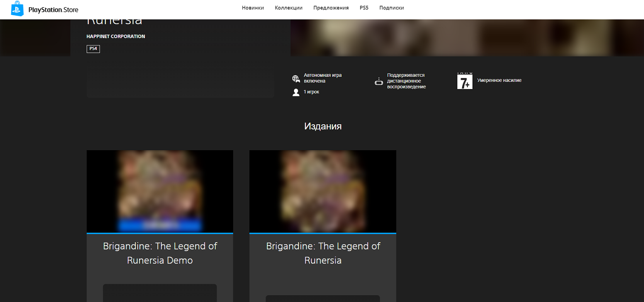Viewport: 644px width, 302px height.
Task: Click the single player person icon
Action: tap(296, 92)
